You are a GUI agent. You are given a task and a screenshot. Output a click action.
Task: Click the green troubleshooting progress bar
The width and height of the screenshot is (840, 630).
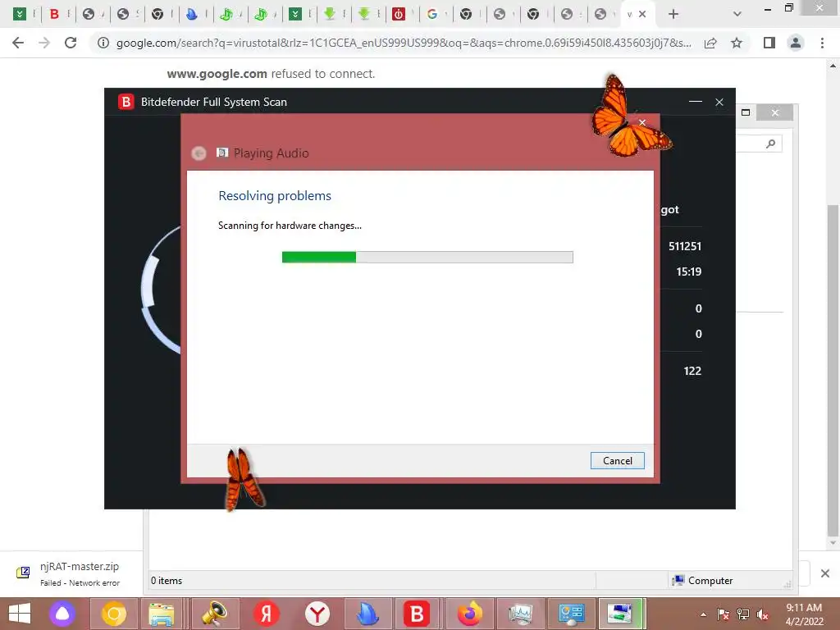pos(427,257)
